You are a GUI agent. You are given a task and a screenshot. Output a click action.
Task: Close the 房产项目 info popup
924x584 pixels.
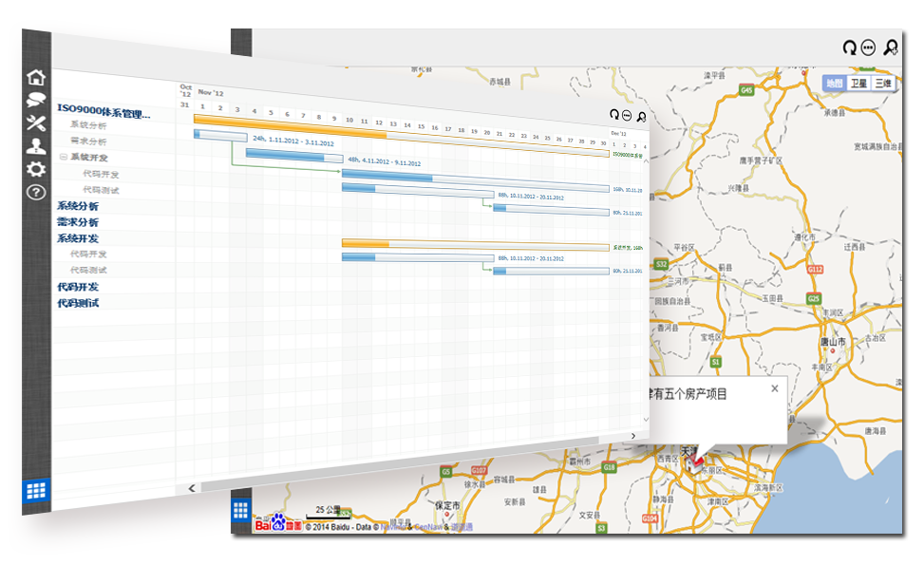coord(775,388)
